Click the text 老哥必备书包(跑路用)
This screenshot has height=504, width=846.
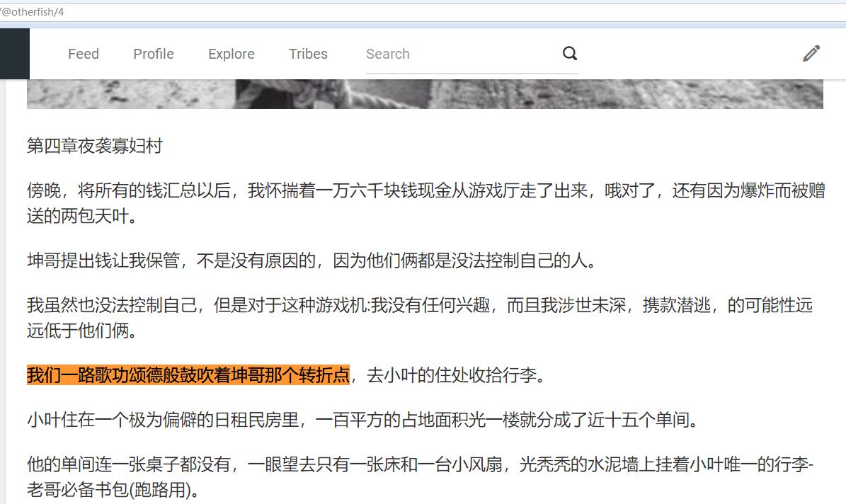113,490
